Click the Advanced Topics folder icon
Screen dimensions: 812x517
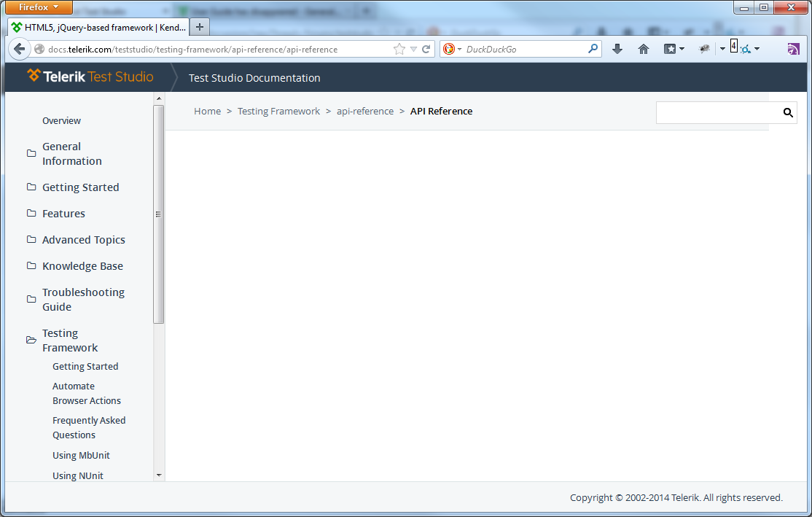coord(31,240)
